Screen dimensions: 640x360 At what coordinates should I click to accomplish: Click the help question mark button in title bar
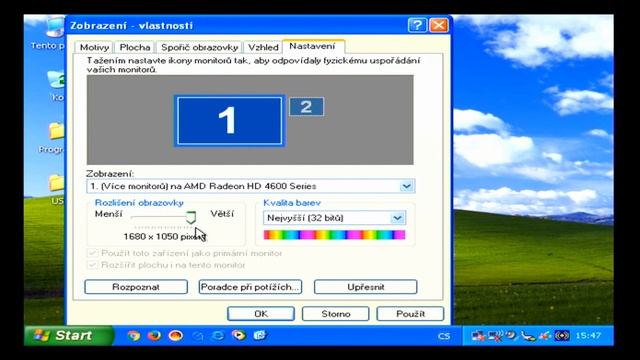click(x=417, y=25)
